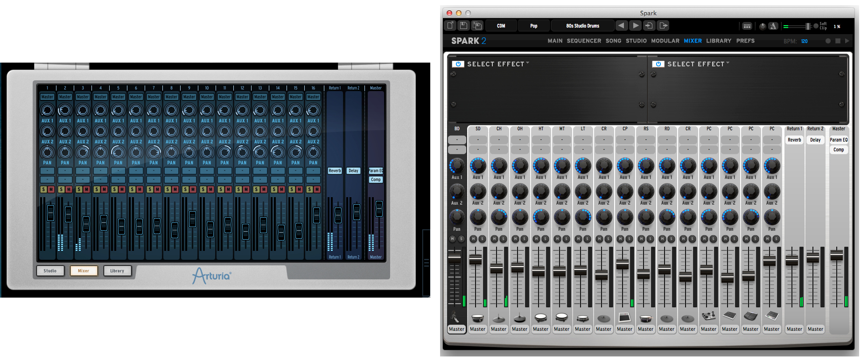Mute the HT channel

[x=536, y=239]
